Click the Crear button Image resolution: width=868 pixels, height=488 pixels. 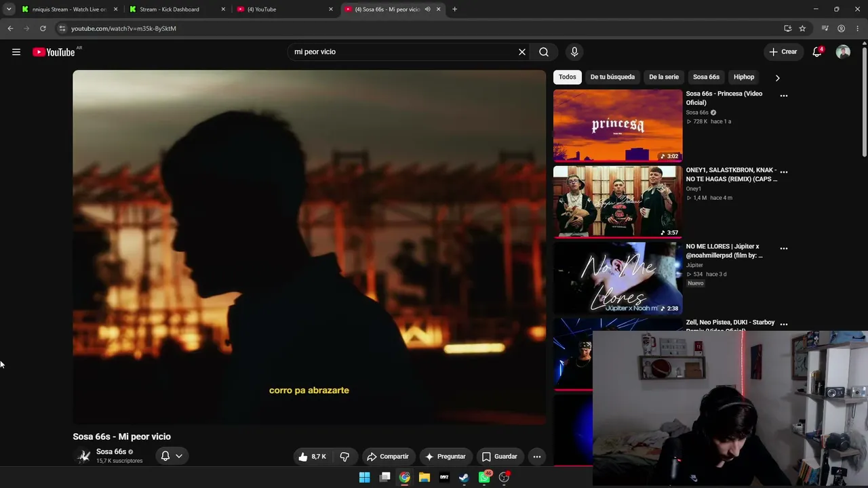click(783, 52)
